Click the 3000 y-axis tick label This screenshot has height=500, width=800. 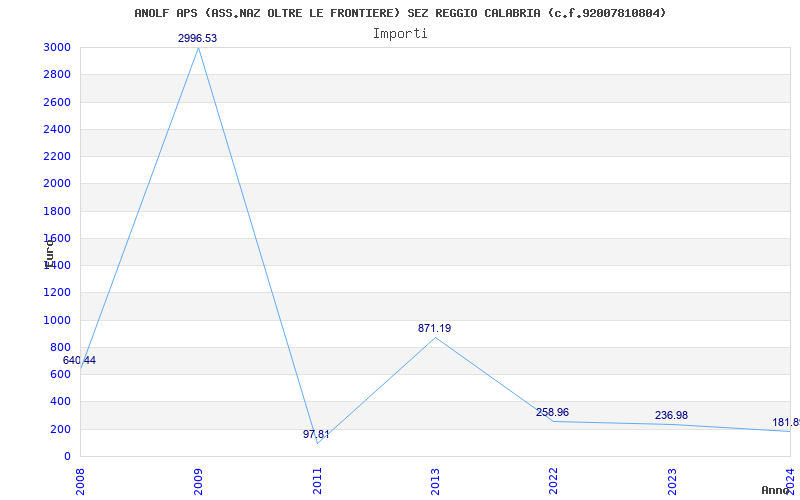pyautogui.click(x=57, y=48)
